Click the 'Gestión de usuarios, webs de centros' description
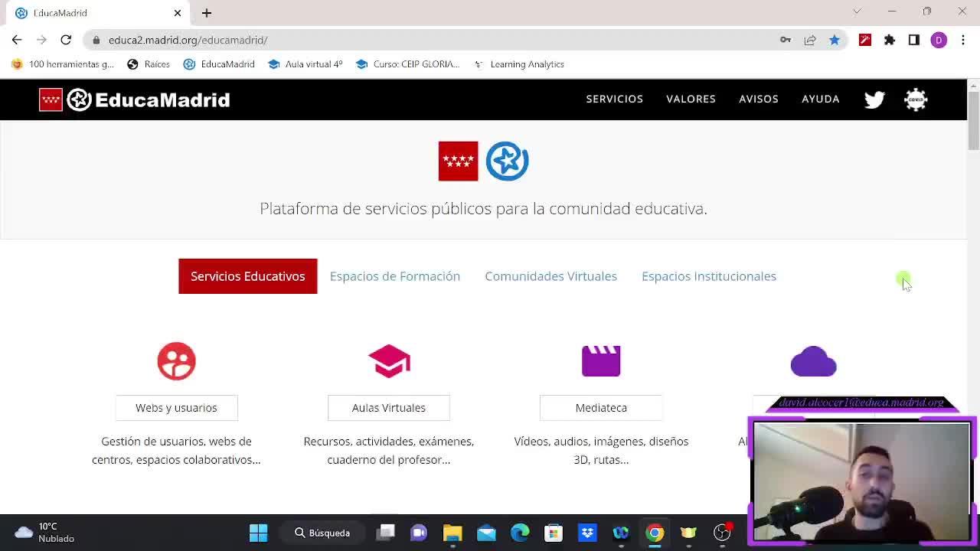The image size is (980, 551). (x=176, y=451)
